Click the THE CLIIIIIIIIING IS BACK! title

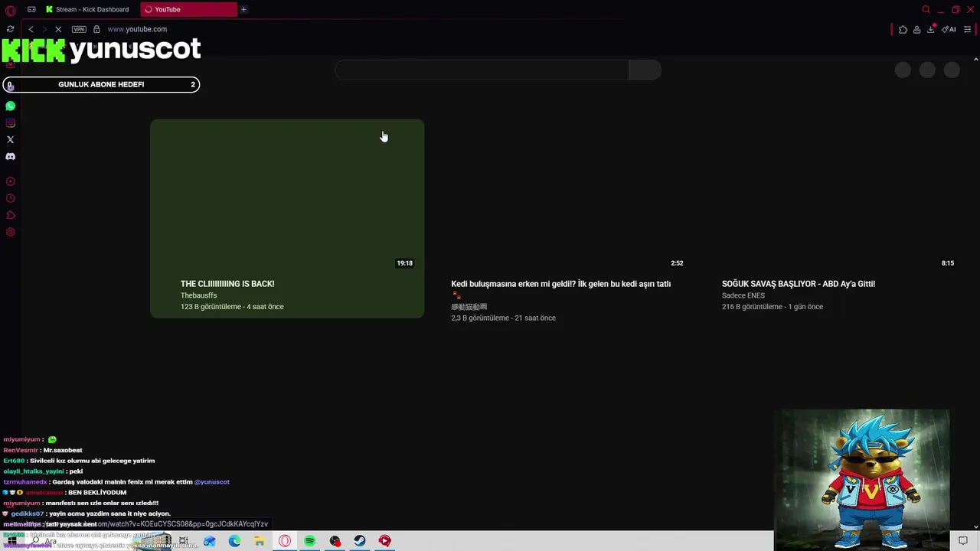227,284
